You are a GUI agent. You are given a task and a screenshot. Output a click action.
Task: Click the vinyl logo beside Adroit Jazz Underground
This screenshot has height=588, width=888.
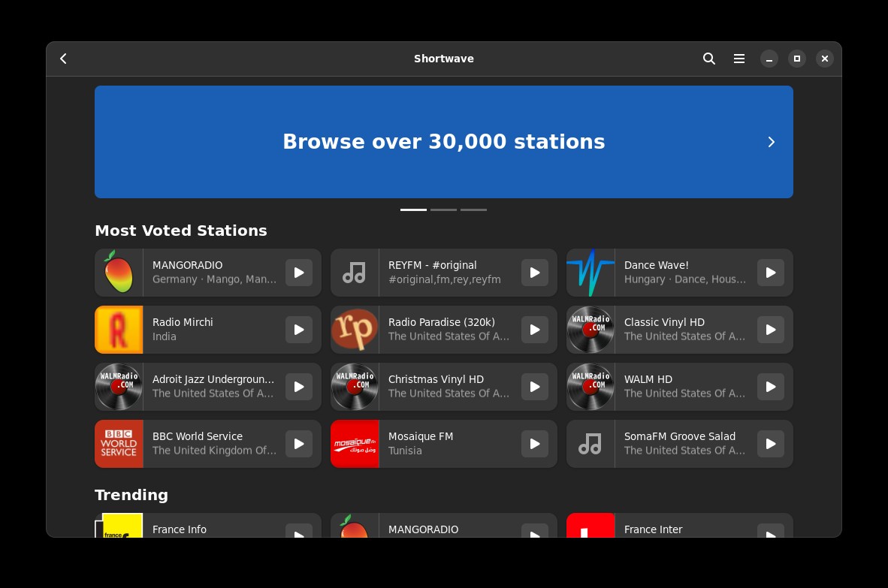tap(119, 387)
